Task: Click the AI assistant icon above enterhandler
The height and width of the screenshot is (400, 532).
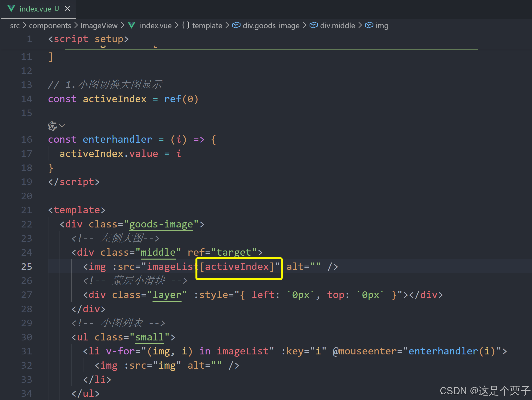Action: pyautogui.click(x=52, y=126)
